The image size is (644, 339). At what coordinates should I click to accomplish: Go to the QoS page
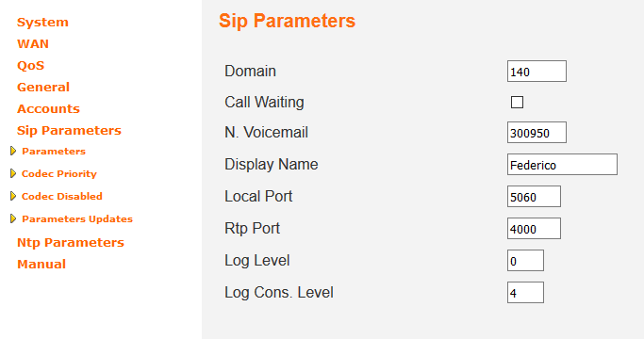pyautogui.click(x=30, y=66)
